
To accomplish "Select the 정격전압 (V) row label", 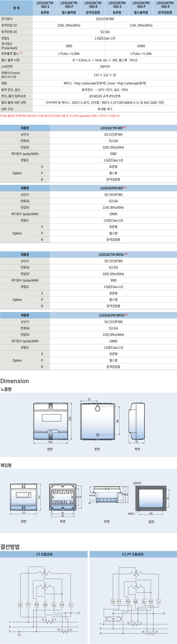I will [9, 25].
